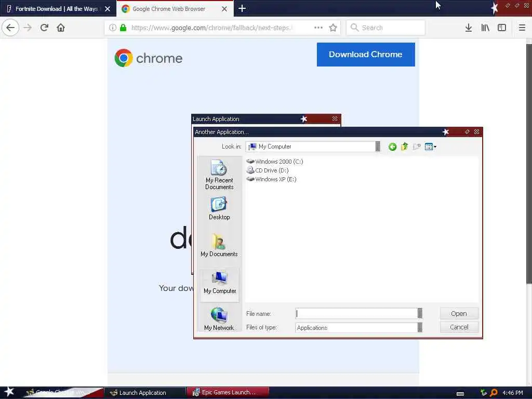Image resolution: width=532 pixels, height=399 pixels.
Task: Reload the page using the refresh icon
Action: click(44, 28)
